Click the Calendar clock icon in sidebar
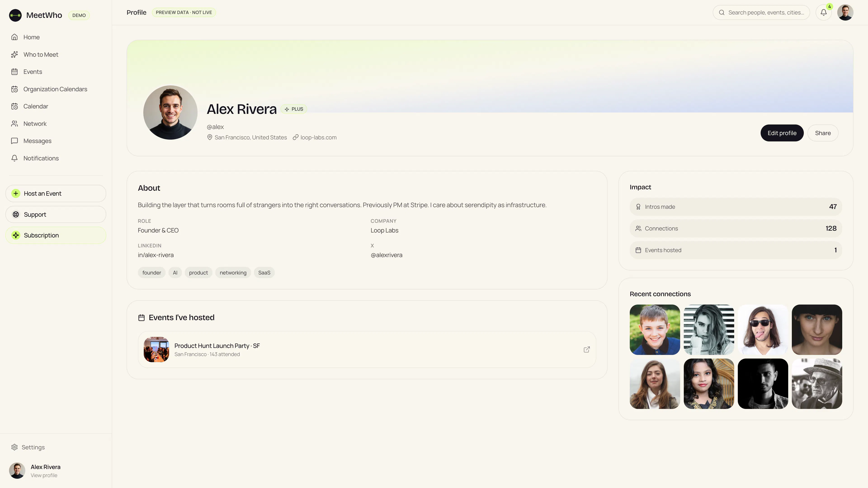The height and width of the screenshot is (488, 868). click(x=14, y=106)
